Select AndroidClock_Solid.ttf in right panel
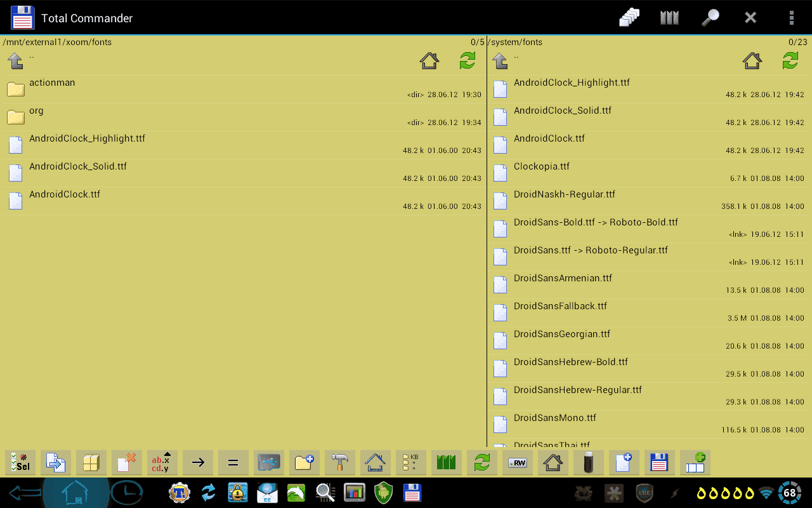The width and height of the screenshot is (812, 508). tap(650, 117)
